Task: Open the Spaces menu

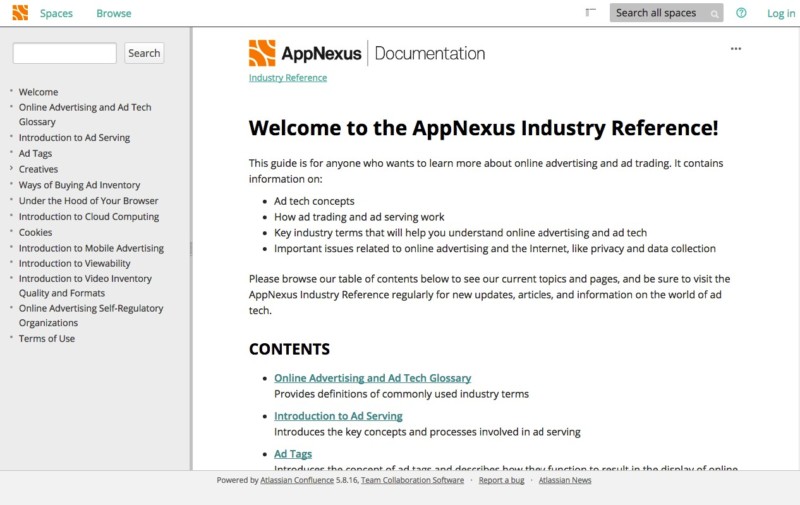Action: (x=56, y=13)
